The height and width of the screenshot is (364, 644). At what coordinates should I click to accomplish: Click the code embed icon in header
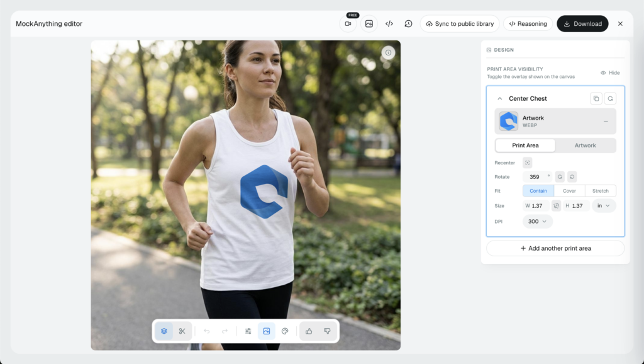(389, 24)
